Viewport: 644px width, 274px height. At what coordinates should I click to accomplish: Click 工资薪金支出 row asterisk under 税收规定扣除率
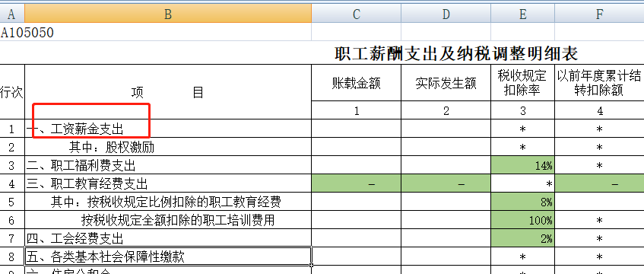point(522,129)
